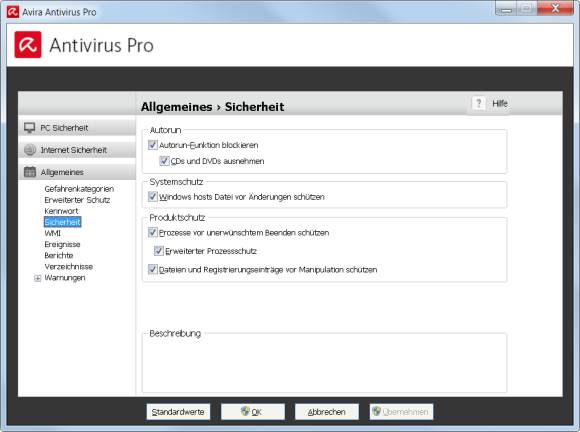Click shield icon on Übernehmen button
This screenshot has height=432, width=580.
pyautogui.click(x=377, y=411)
